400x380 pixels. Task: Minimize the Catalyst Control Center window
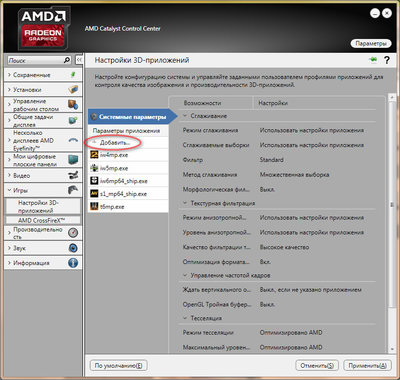[375, 14]
